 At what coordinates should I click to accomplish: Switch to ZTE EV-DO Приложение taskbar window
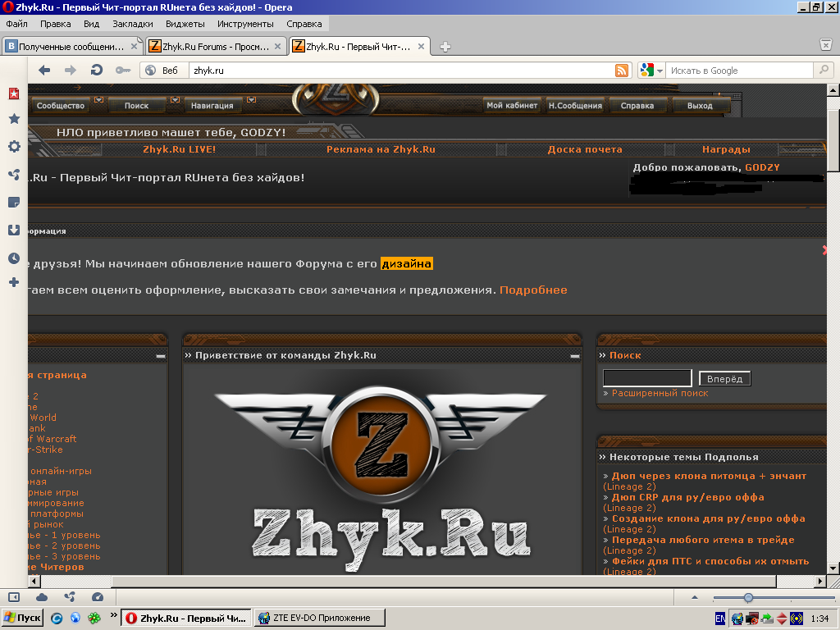(x=320, y=619)
